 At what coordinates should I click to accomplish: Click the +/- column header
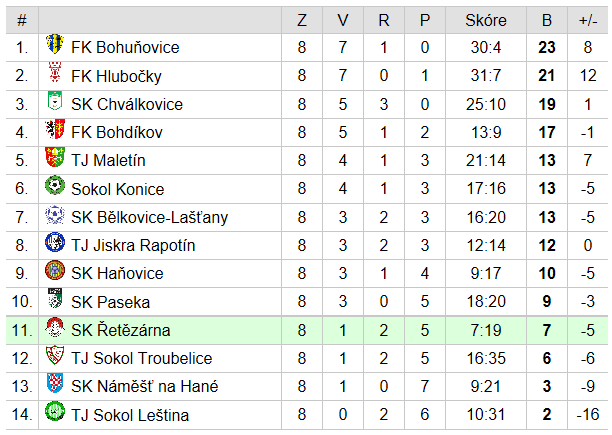588,20
